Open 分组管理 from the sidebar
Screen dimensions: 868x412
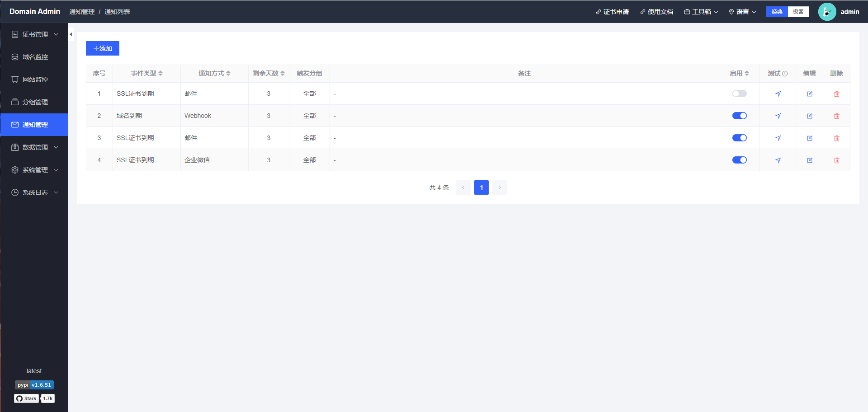[34, 102]
